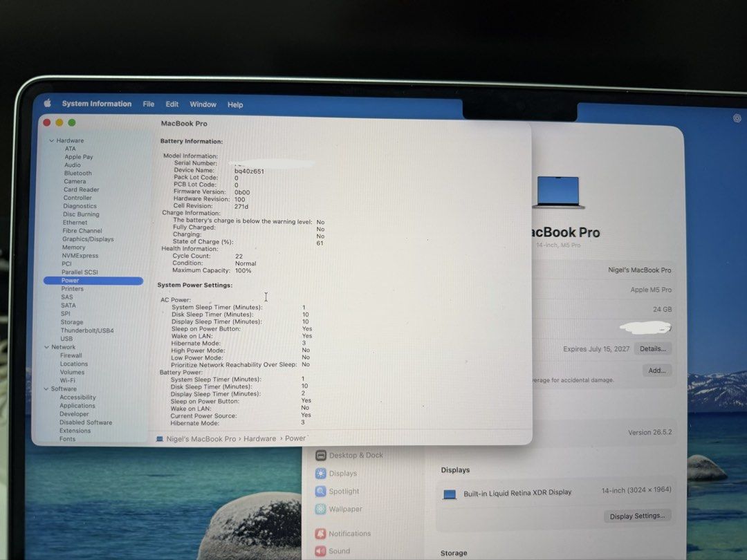Open Spotlight in System Settings sidebar
The image size is (747, 560).
pyautogui.click(x=338, y=492)
